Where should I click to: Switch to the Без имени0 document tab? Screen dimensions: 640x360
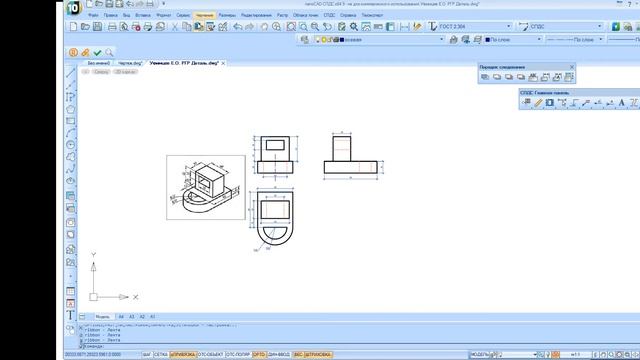pos(98,63)
